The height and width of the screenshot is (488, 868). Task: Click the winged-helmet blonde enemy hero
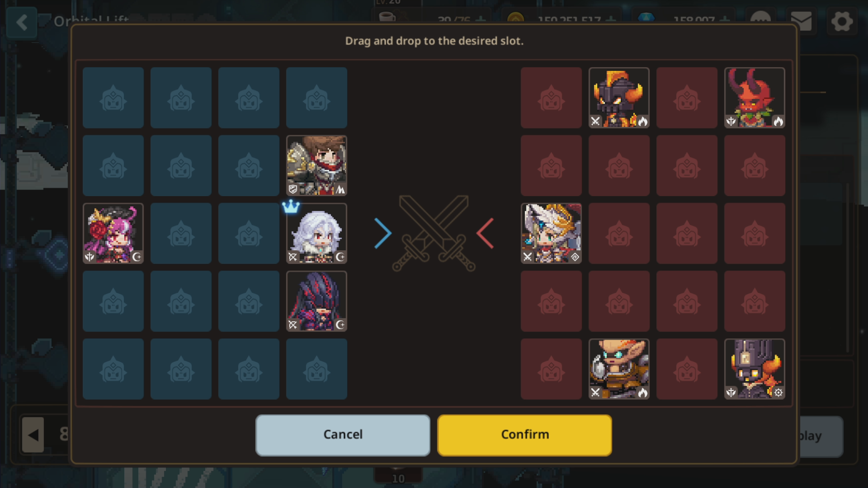tap(551, 233)
